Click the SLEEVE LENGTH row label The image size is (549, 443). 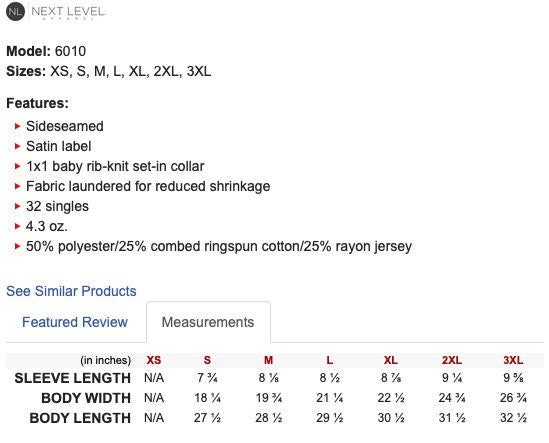tap(72, 378)
